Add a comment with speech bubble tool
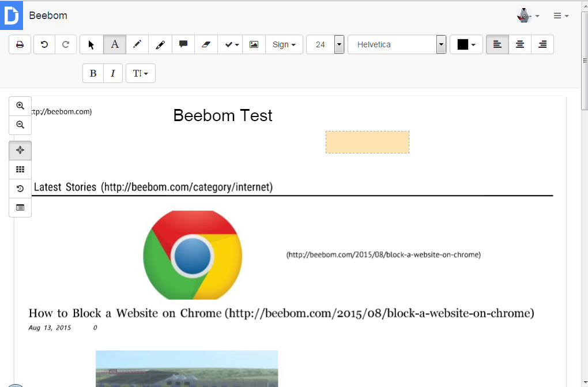The image size is (588, 387). tap(183, 44)
